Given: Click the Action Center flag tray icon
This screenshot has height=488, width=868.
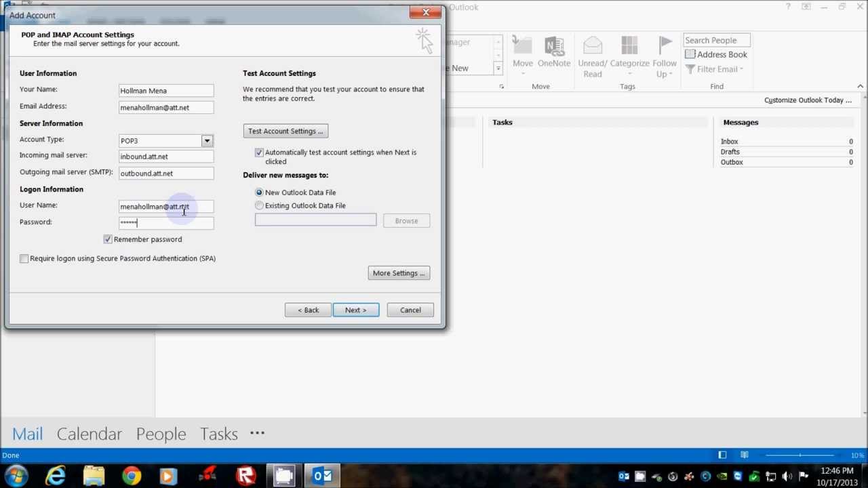Looking at the screenshot, I should point(804,476).
